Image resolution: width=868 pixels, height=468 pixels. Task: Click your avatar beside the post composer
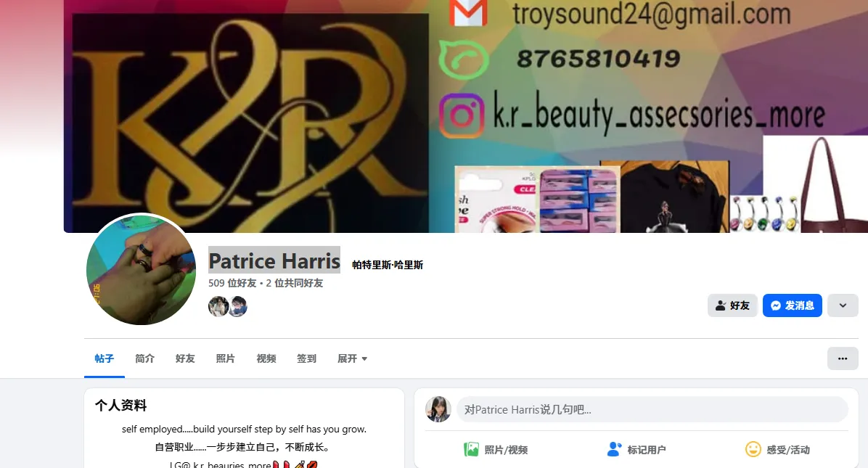click(x=438, y=409)
